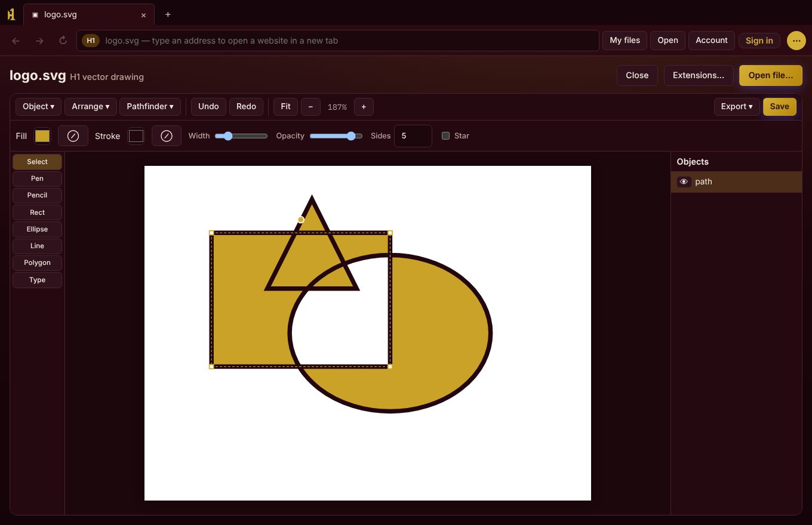Hide the path object with the eye icon
The image size is (812, 525).
point(684,182)
